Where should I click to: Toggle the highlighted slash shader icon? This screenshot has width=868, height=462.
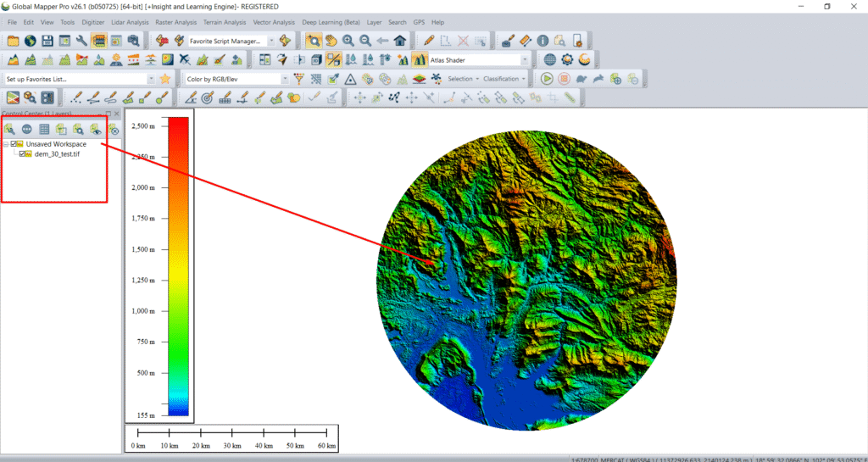(x=333, y=59)
